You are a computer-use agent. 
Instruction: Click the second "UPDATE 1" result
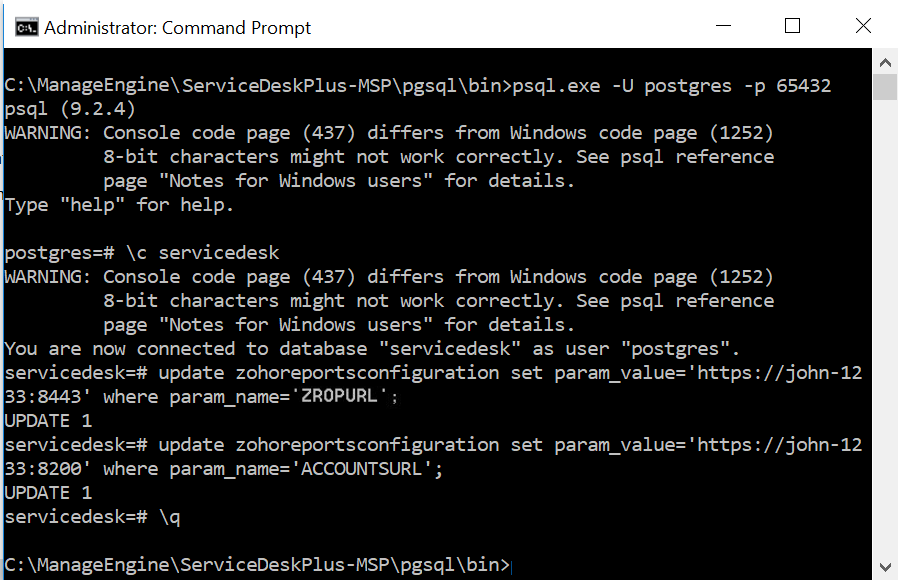[48, 493]
